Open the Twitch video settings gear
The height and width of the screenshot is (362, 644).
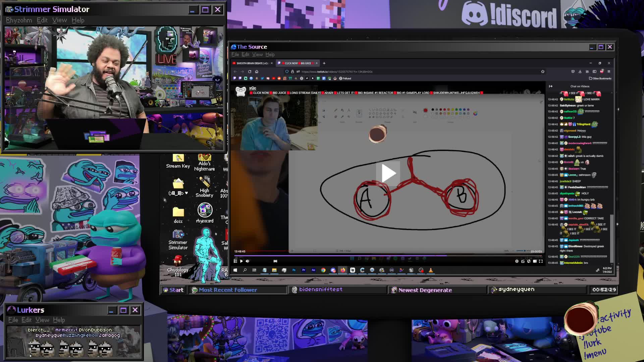tap(517, 261)
